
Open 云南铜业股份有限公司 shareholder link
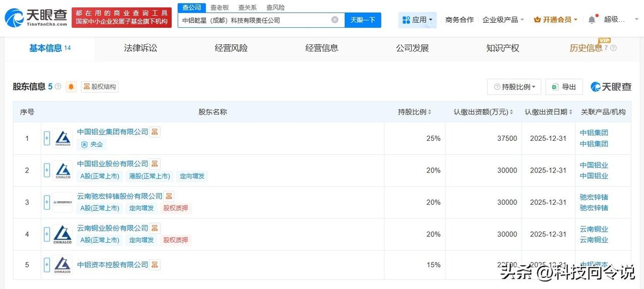pos(113,228)
